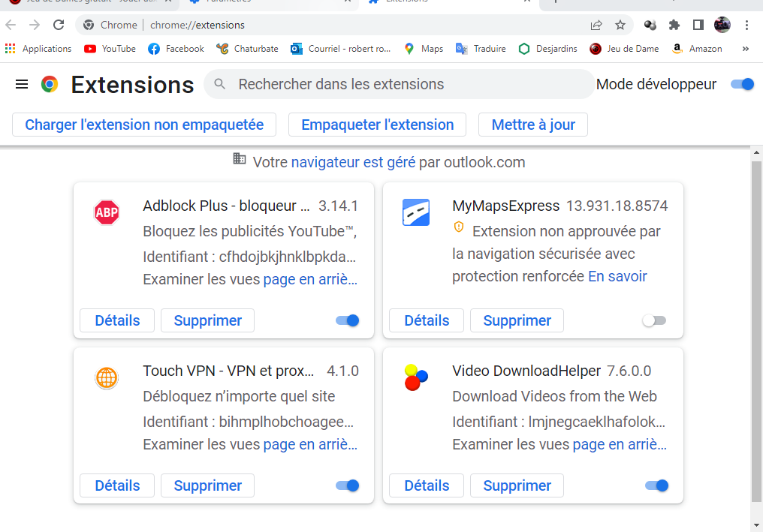This screenshot has width=763, height=532.
Task: Click the Touch VPN globe icon
Action: pyautogui.click(x=107, y=378)
